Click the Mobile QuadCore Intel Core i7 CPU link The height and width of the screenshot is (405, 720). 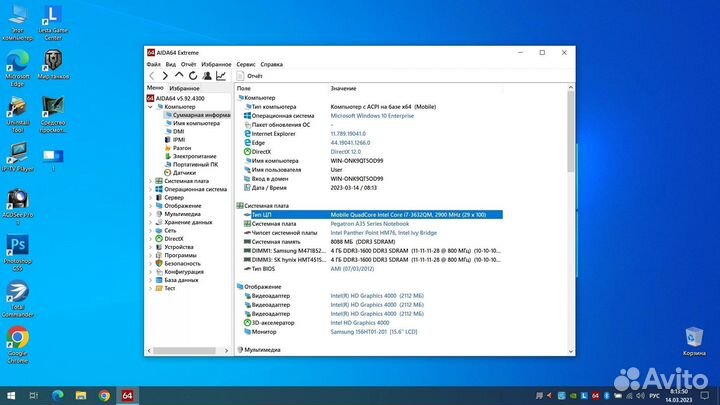tap(408, 214)
